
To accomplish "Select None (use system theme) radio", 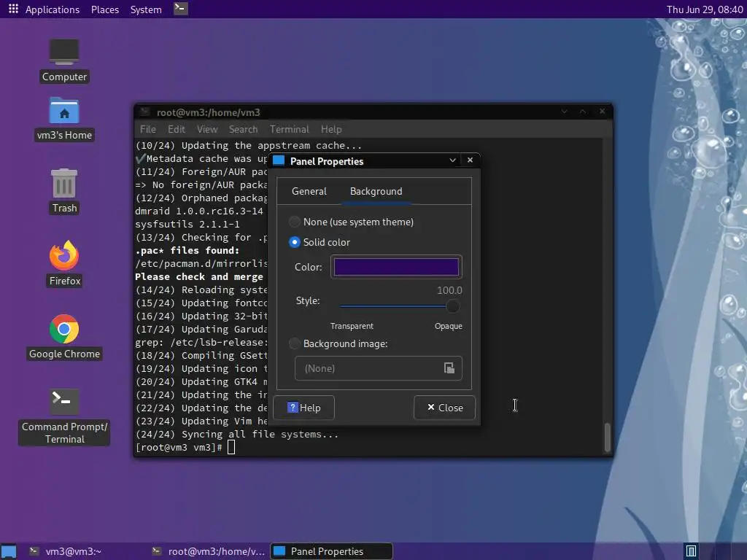I will (295, 222).
